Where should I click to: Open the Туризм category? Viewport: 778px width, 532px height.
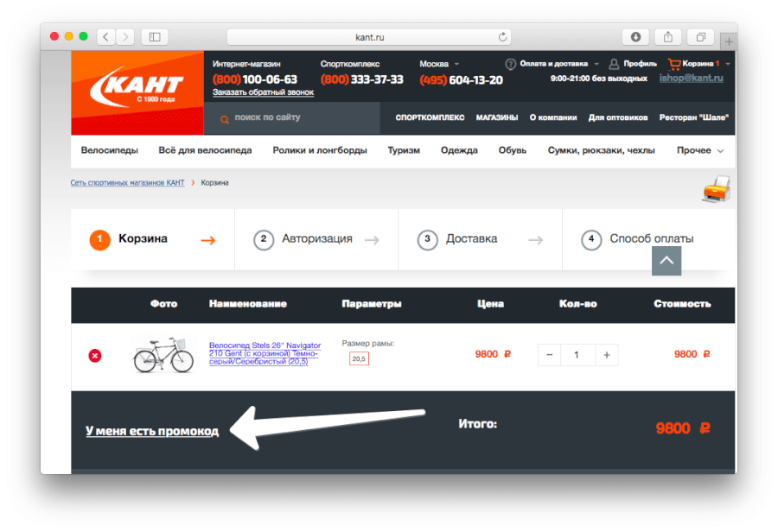coord(404,150)
